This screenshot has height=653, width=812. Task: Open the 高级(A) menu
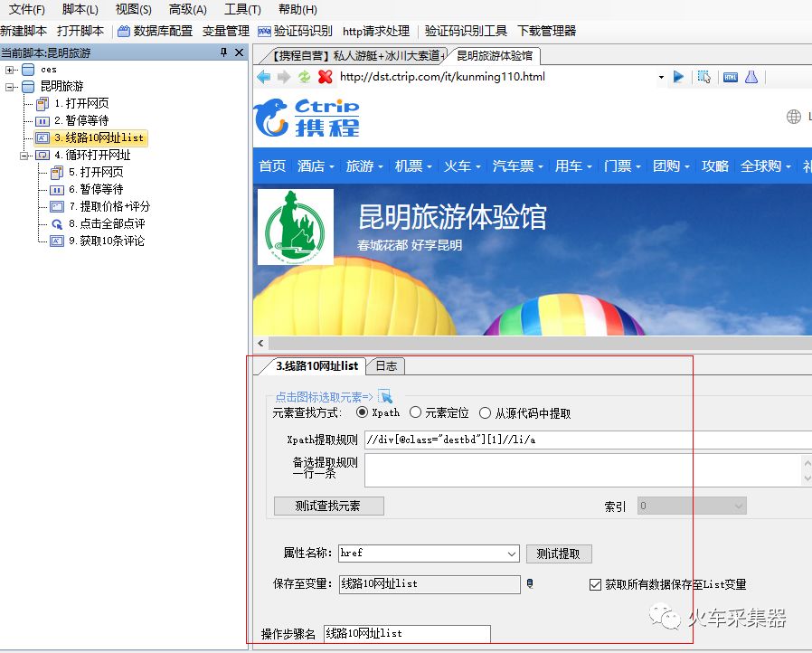coord(187,9)
